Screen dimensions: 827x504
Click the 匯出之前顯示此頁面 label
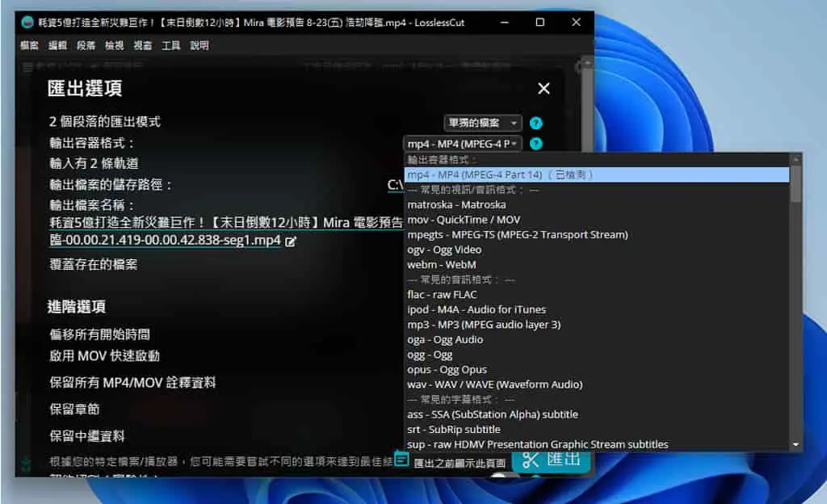pos(460,464)
